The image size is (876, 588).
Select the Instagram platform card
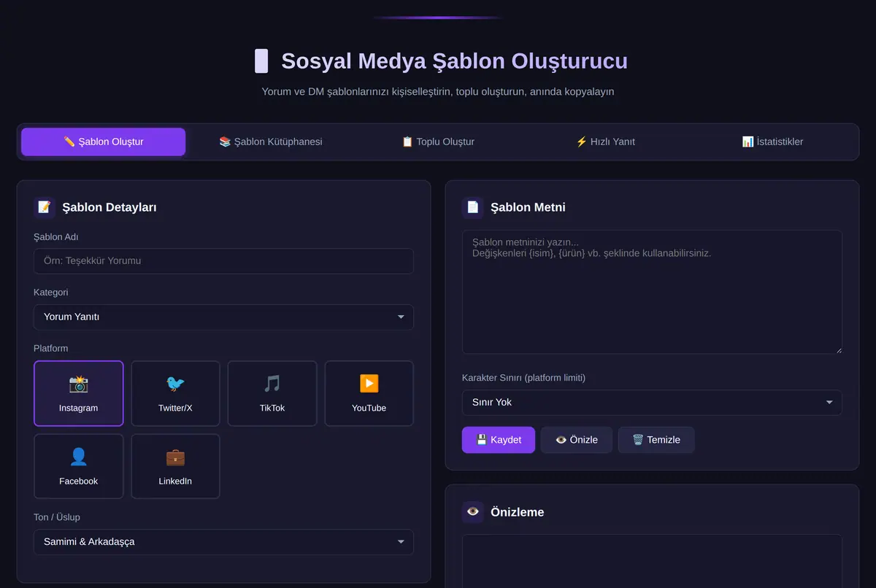click(78, 393)
